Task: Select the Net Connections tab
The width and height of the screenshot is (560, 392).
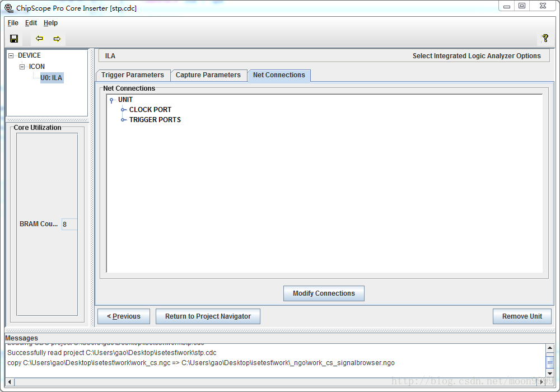Action: [279, 75]
